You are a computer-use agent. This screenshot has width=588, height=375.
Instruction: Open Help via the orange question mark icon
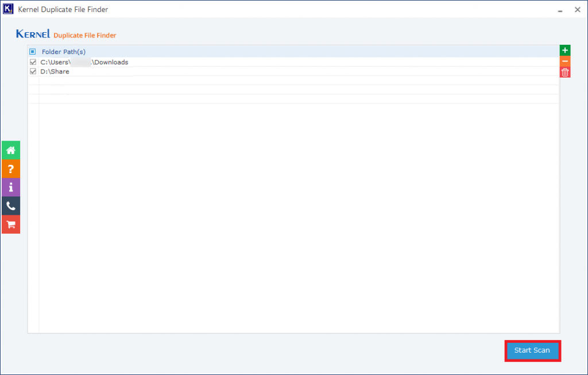click(x=10, y=168)
